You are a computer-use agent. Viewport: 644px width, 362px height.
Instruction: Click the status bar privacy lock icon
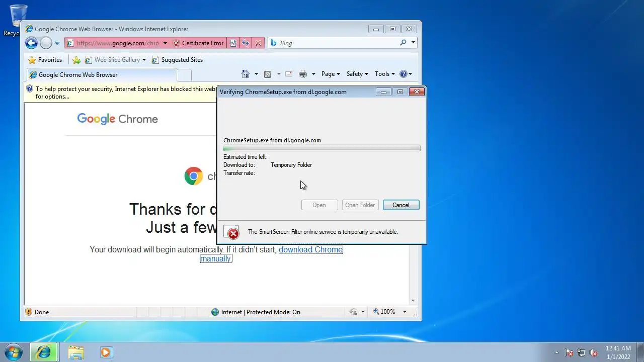pyautogui.click(x=353, y=312)
